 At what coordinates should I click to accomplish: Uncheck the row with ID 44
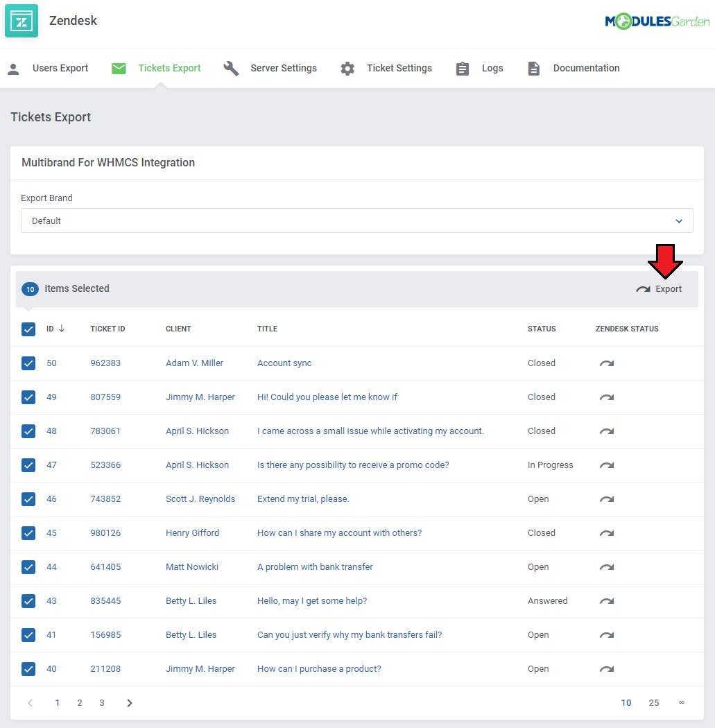coord(28,567)
